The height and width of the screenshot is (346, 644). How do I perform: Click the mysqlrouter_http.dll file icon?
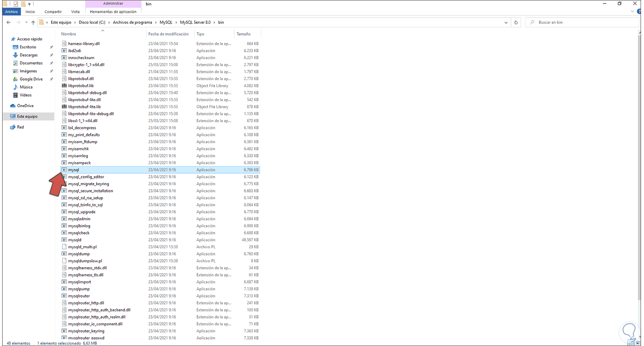coord(64,303)
